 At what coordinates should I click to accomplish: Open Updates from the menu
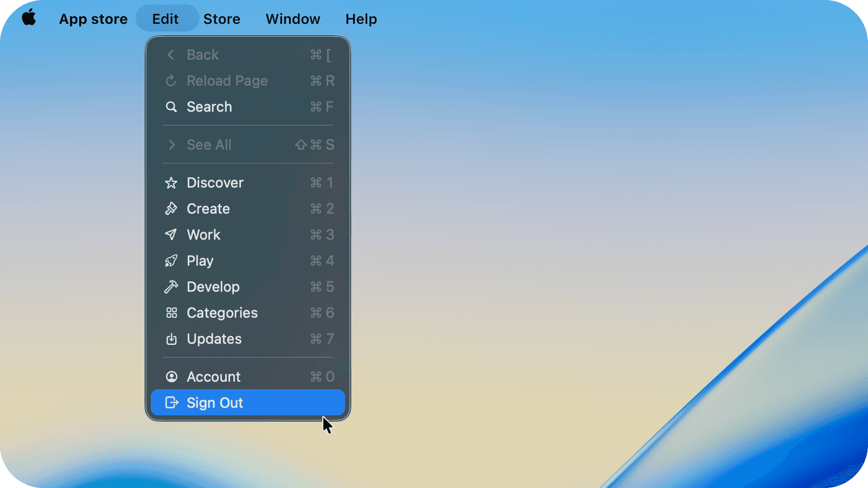(x=248, y=339)
